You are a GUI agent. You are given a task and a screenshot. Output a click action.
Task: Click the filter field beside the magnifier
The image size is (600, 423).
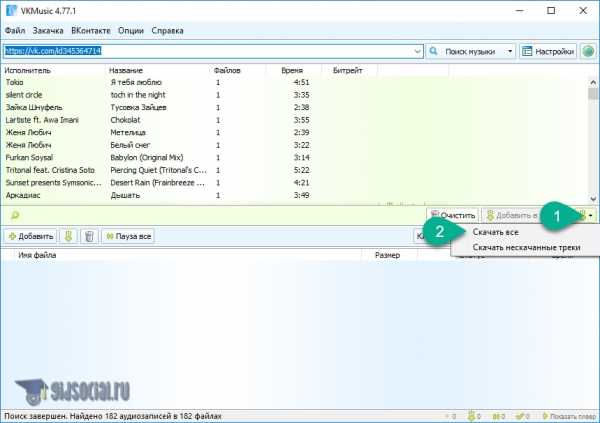coord(222,216)
